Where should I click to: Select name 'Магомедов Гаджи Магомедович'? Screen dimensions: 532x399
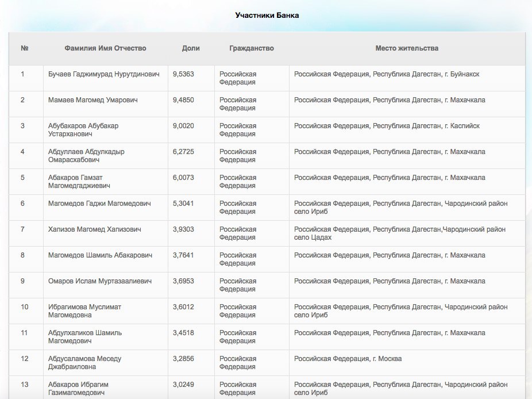(99, 204)
